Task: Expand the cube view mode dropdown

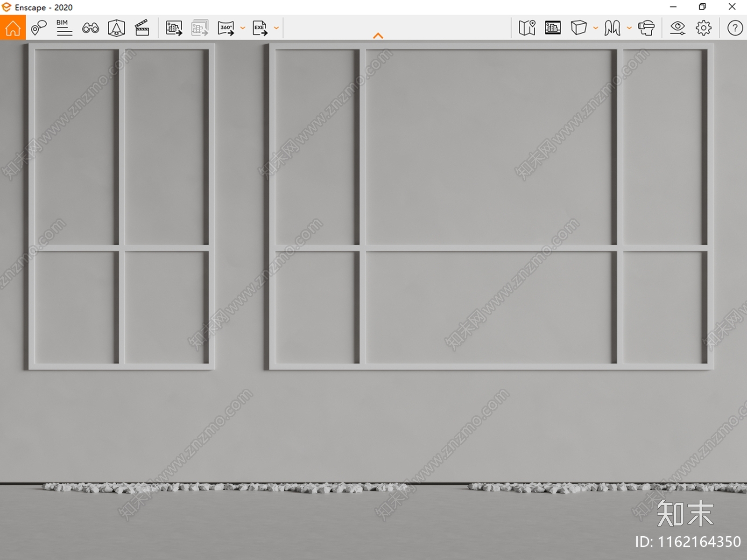Action: [596, 28]
